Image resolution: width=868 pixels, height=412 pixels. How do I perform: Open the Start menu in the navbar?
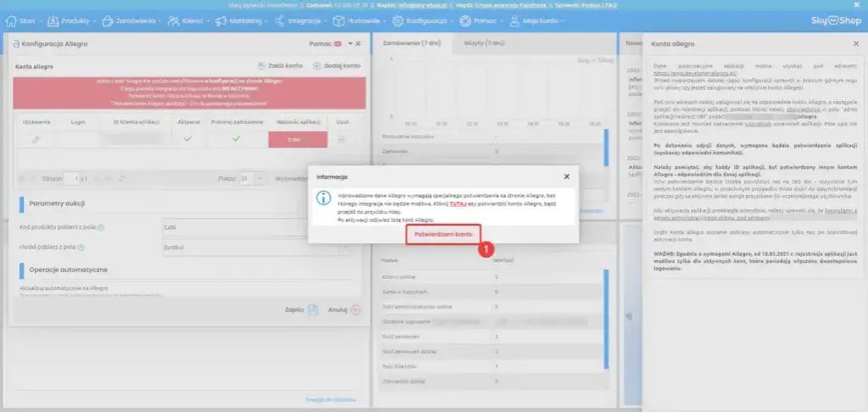[x=23, y=21]
